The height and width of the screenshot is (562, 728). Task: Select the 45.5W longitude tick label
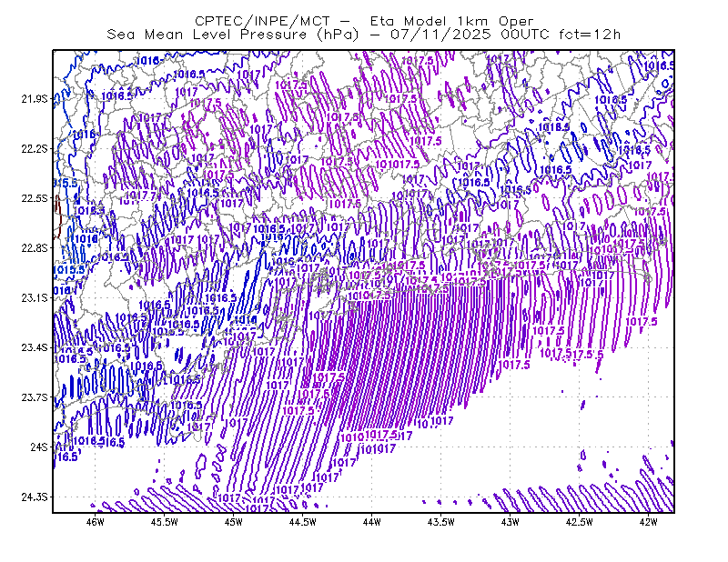(x=165, y=522)
